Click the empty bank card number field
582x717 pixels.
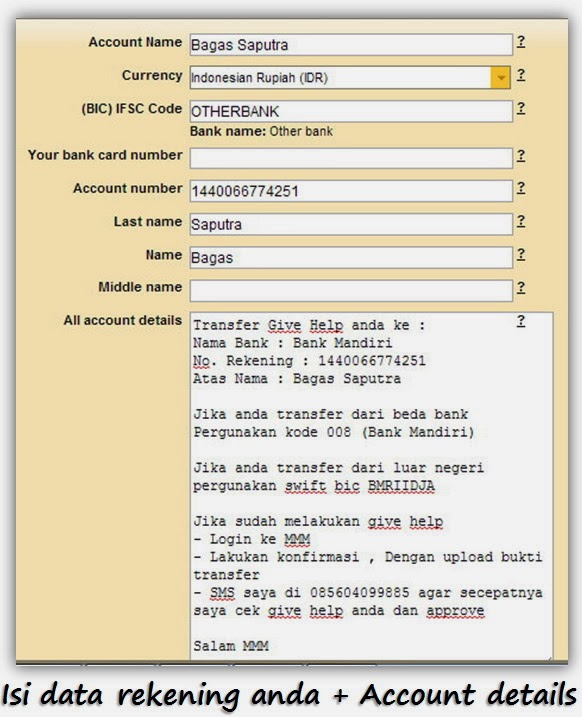click(351, 158)
